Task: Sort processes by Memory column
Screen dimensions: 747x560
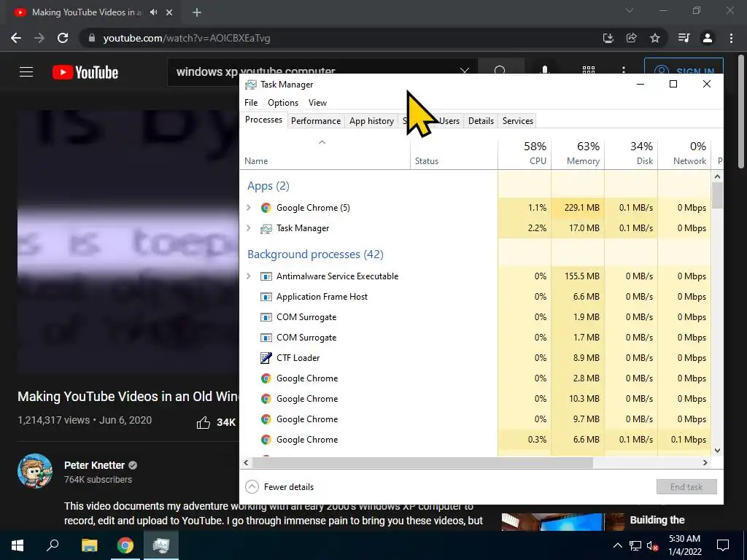Action: point(578,153)
